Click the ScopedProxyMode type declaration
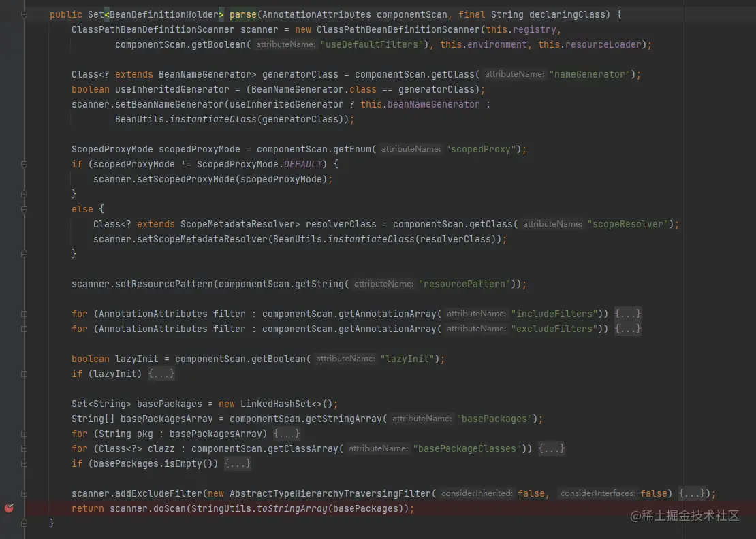 (x=112, y=149)
